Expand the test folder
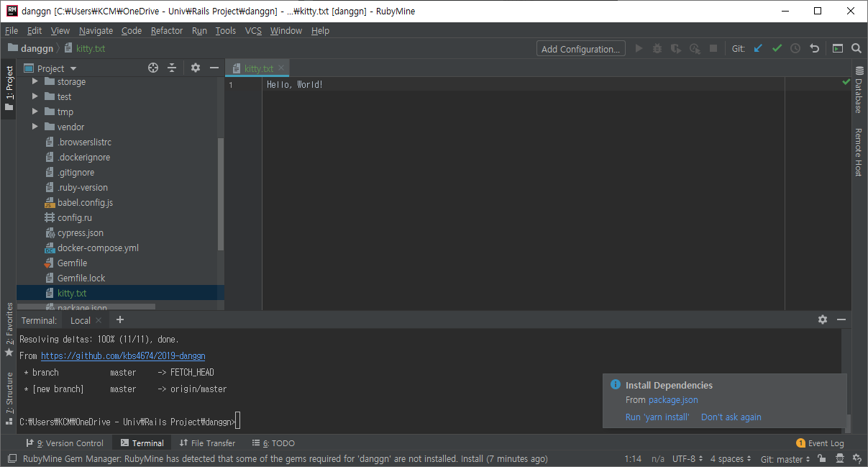 point(35,96)
